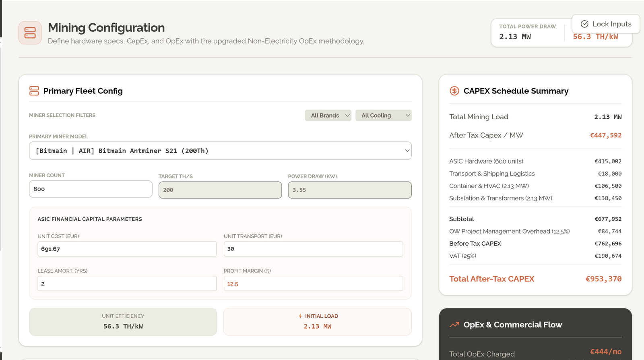This screenshot has height=360, width=644.
Task: Expand the Primary Miner Model selector
Action: tap(220, 151)
